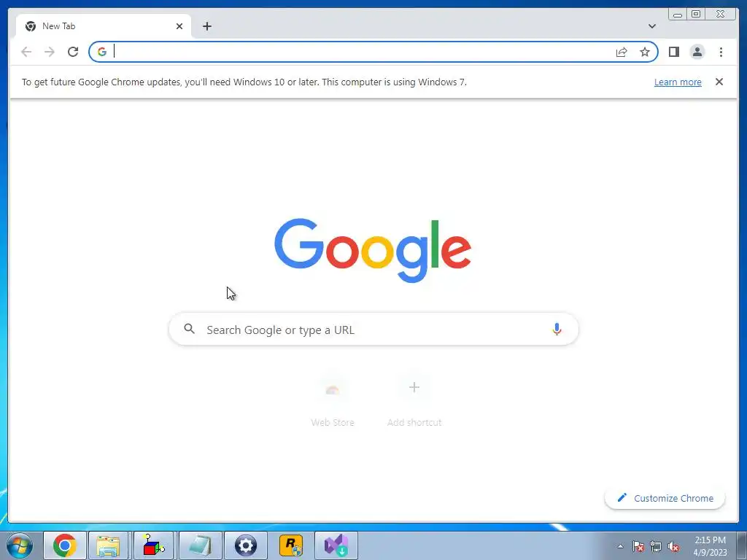Click the muted volume tray icon
747x560 pixels.
click(673, 546)
